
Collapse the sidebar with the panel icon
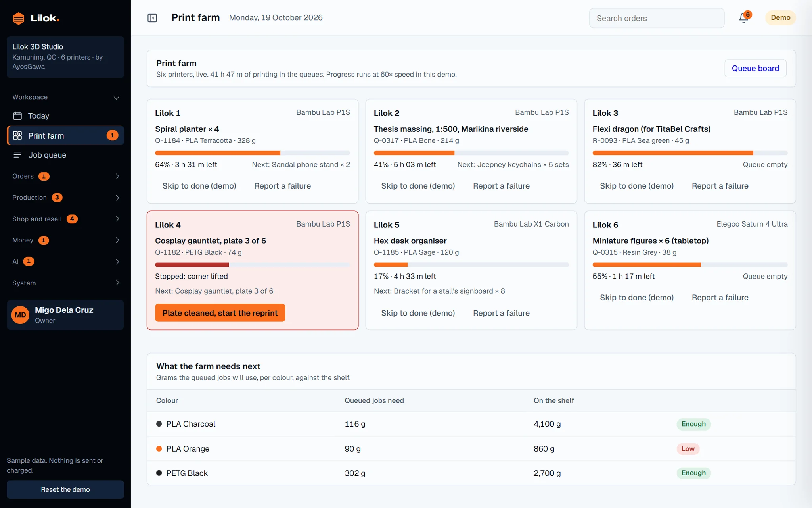click(152, 18)
